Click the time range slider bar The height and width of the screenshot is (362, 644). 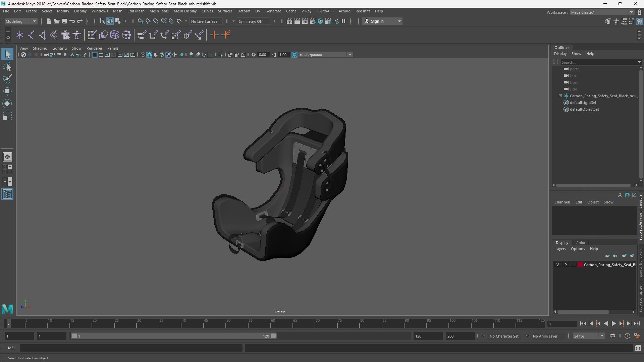click(173, 336)
